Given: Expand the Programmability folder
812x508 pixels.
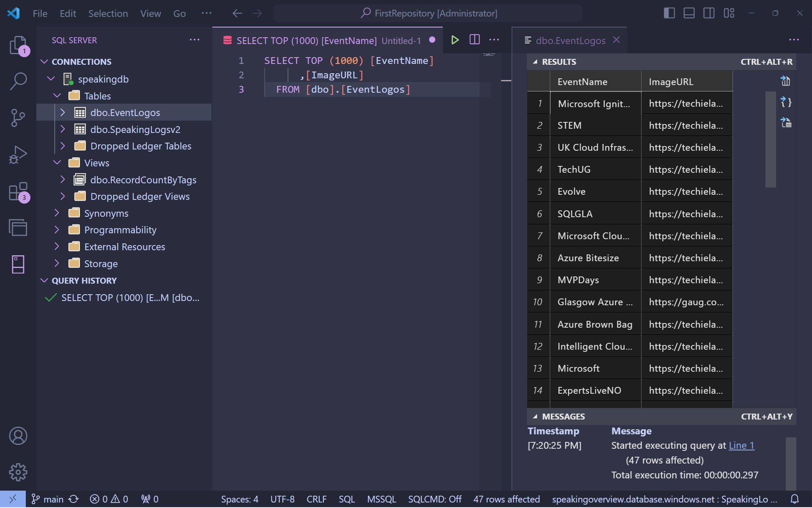Looking at the screenshot, I should [x=58, y=229].
